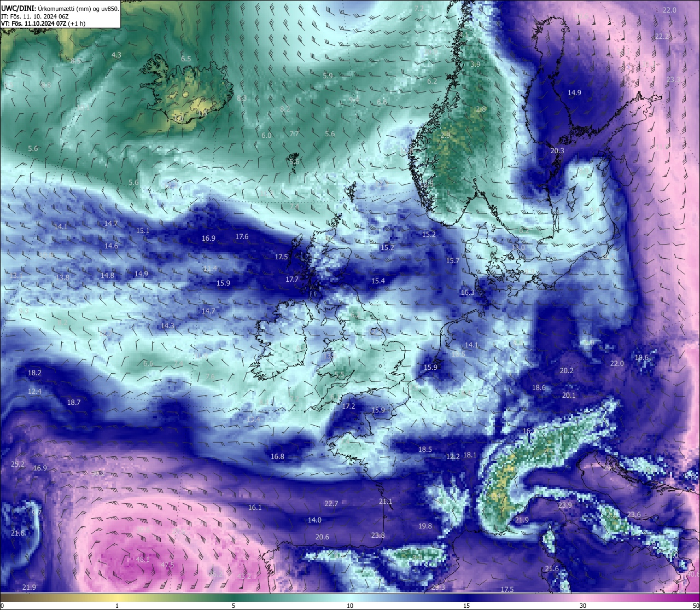This screenshot has width=700, height=610.
Task: Click the map value '15.4' over North Sea
Action: pos(378,281)
